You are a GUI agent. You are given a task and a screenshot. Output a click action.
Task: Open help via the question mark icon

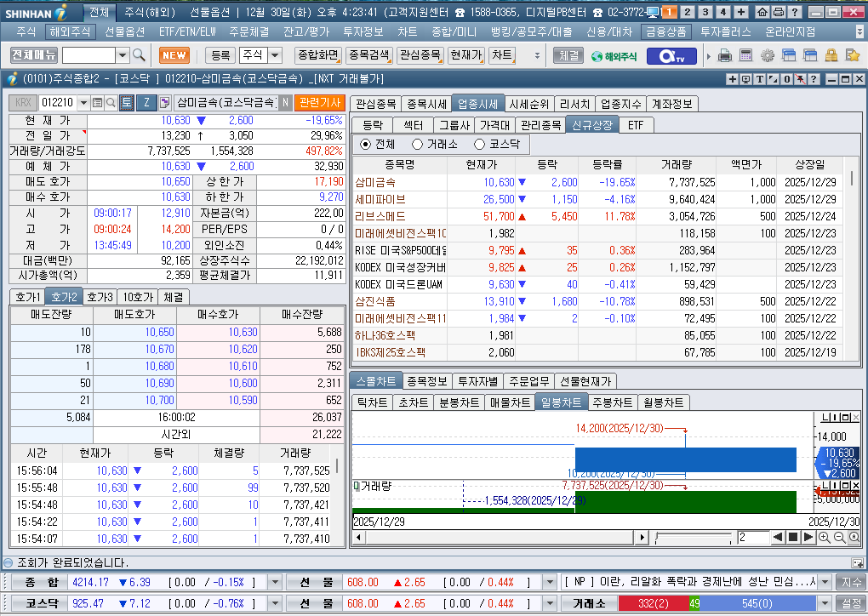(794, 12)
